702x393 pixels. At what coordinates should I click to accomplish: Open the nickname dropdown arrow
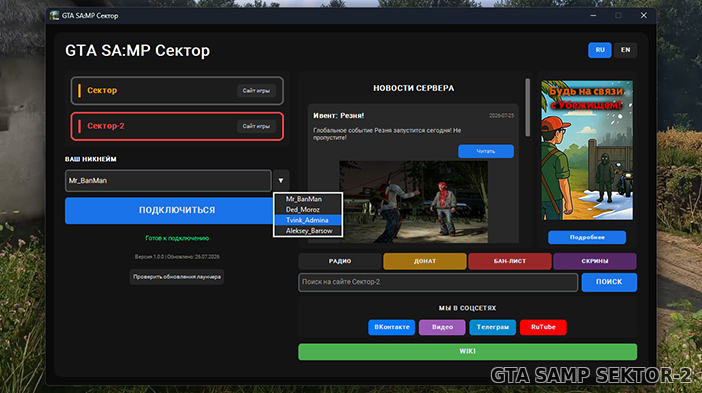[x=281, y=181]
